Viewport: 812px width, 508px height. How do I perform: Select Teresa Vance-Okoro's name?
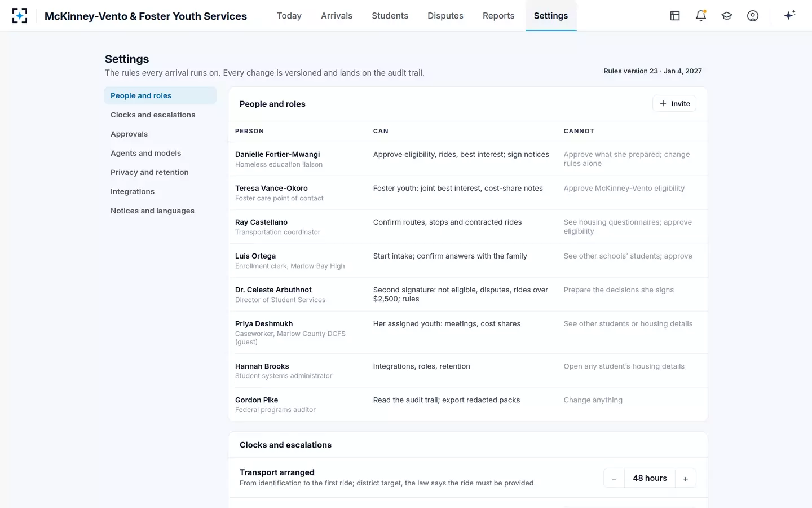tap(271, 188)
